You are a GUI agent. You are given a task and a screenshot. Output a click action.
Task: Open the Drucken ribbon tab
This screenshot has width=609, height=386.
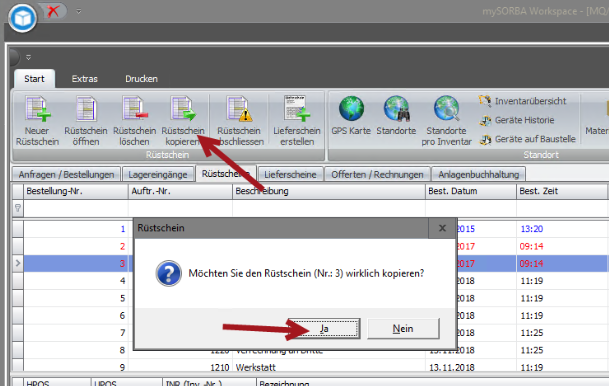[x=141, y=79]
